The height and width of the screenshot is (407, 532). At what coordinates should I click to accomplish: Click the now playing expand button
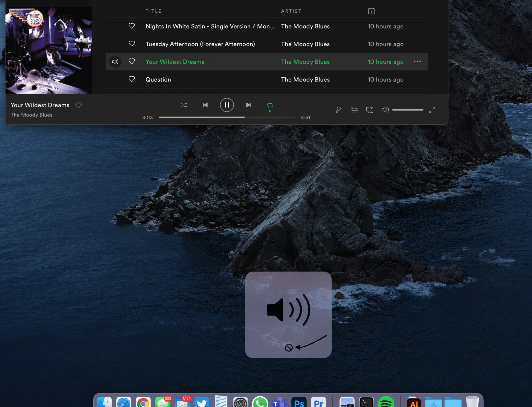click(433, 109)
